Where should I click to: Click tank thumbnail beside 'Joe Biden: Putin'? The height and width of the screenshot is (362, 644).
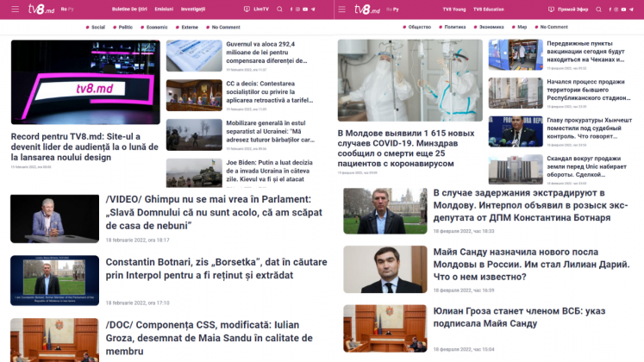[x=194, y=172]
